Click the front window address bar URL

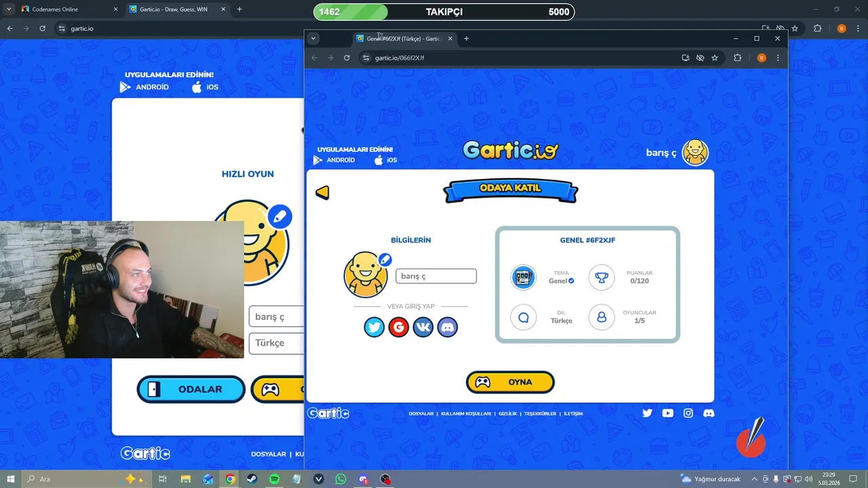point(399,58)
